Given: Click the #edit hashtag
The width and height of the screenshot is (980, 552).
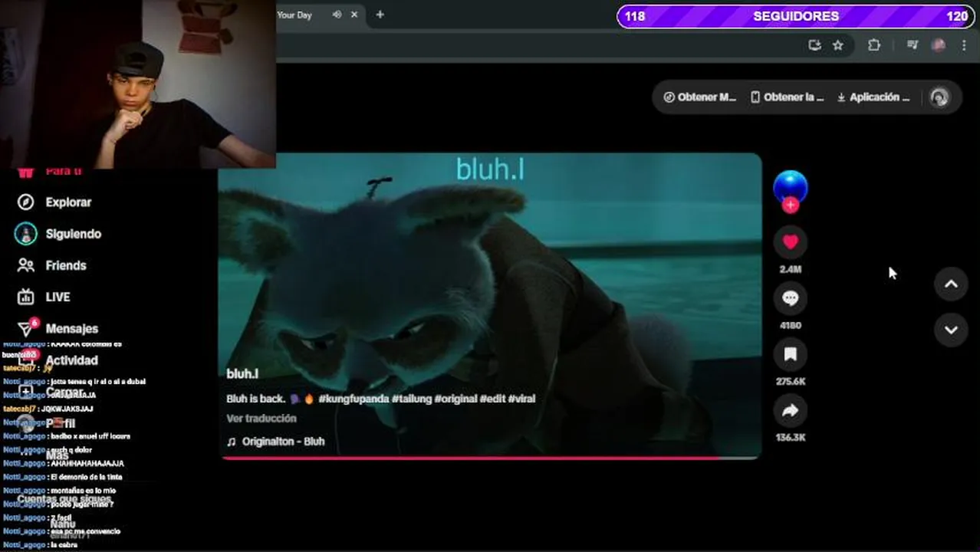Looking at the screenshot, I should click(x=492, y=399).
